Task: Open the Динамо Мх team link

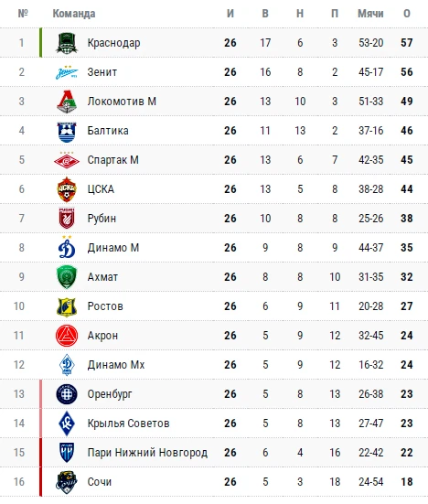Action: coord(116,365)
